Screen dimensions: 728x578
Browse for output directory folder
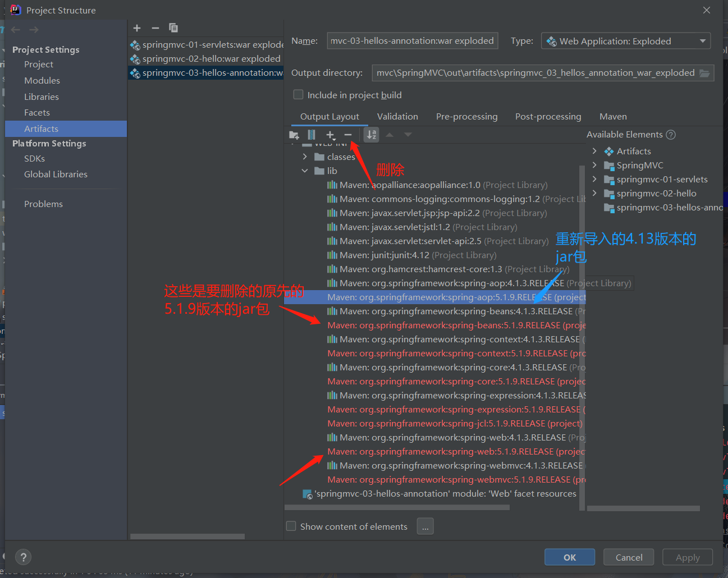[x=704, y=73]
